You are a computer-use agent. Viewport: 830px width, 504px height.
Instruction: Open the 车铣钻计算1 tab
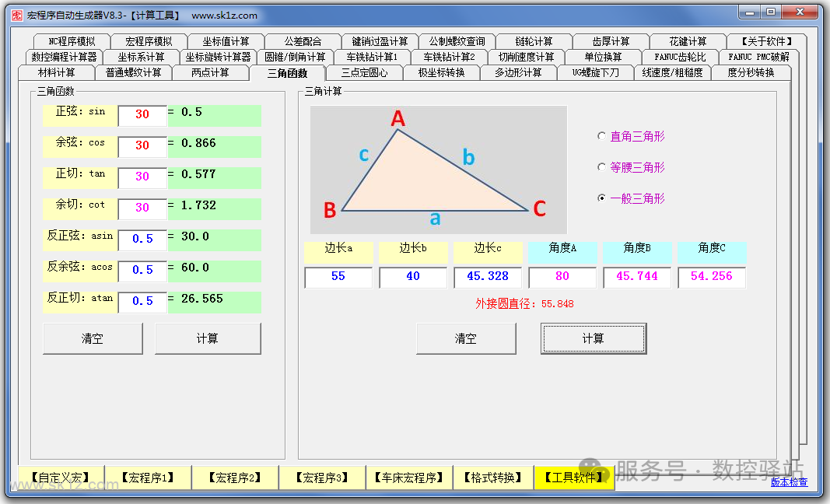coord(372,57)
